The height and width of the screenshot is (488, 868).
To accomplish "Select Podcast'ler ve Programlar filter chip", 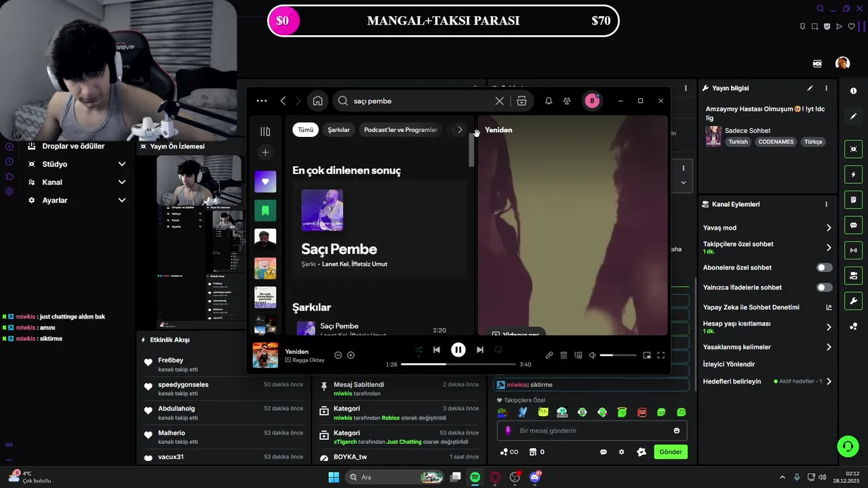I will (401, 129).
